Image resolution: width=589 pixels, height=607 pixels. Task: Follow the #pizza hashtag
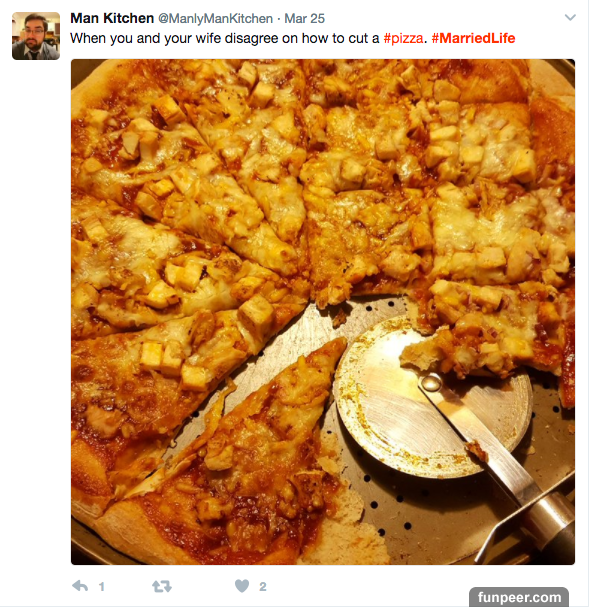point(403,38)
